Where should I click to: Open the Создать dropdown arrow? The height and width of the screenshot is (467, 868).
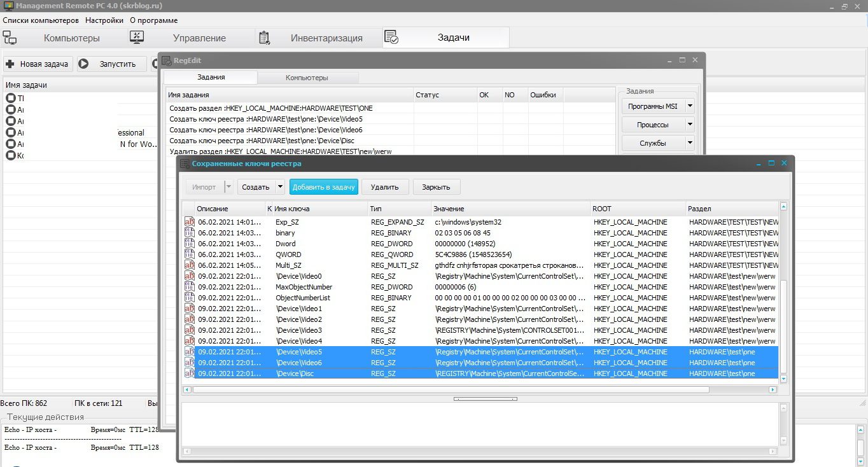pos(279,187)
